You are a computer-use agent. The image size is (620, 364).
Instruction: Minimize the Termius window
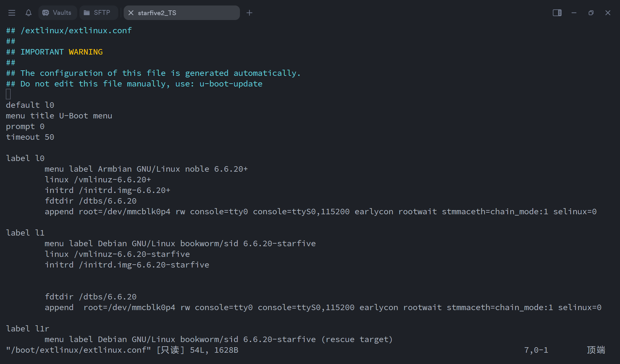click(574, 13)
